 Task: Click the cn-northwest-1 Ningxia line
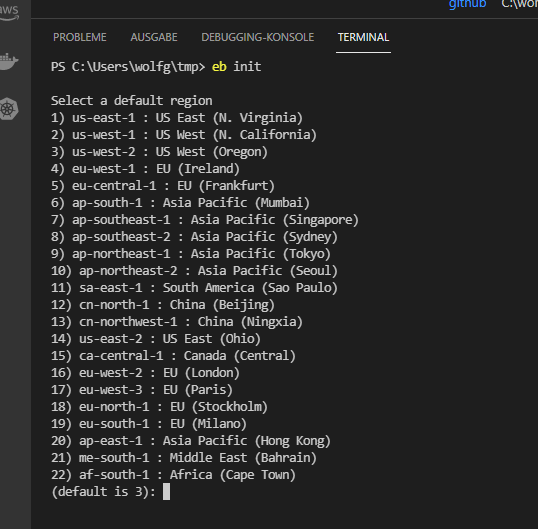[x=177, y=322]
